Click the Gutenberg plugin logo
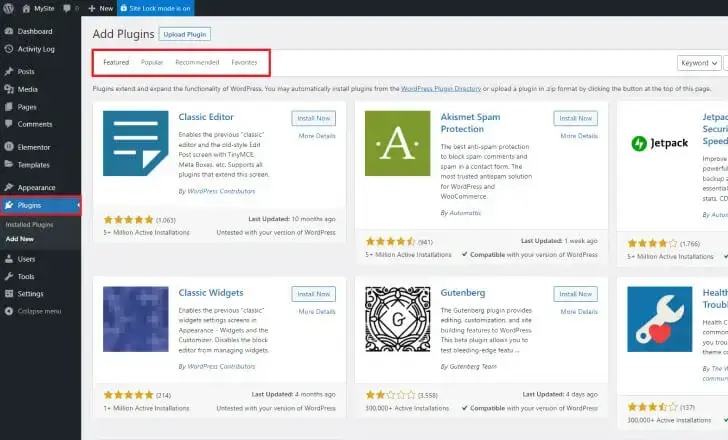The height and width of the screenshot is (440, 728). [x=397, y=319]
